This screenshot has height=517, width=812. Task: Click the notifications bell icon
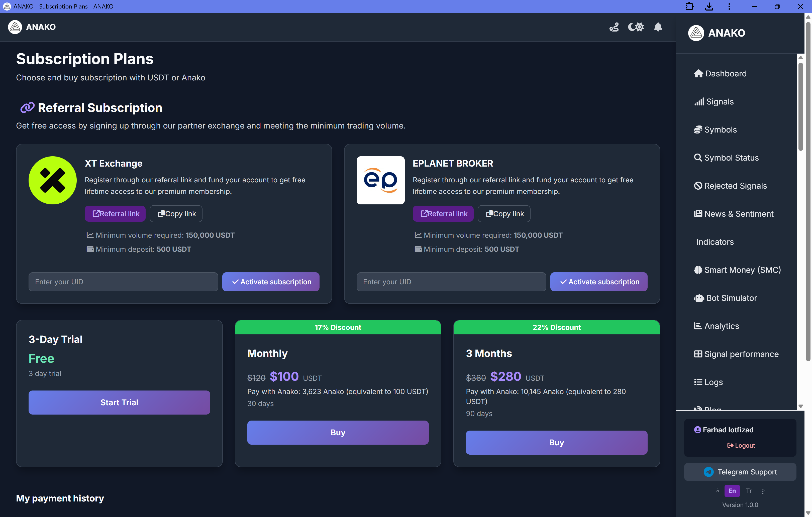point(658,27)
